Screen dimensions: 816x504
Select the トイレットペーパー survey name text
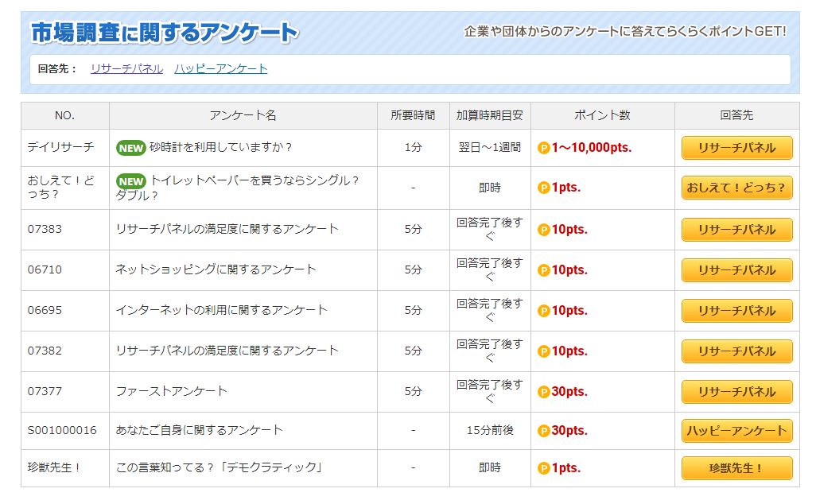click(x=237, y=188)
